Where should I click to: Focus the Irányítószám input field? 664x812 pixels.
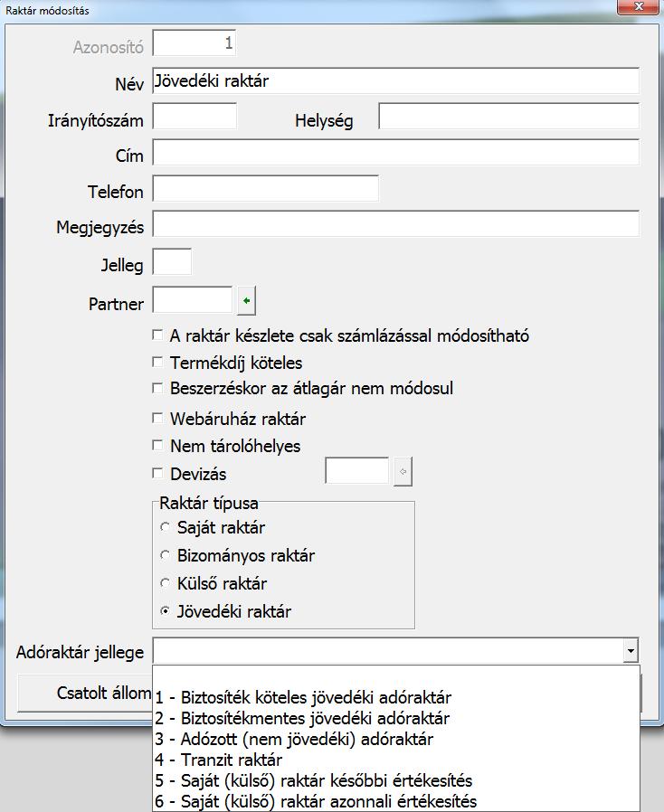pos(194,116)
